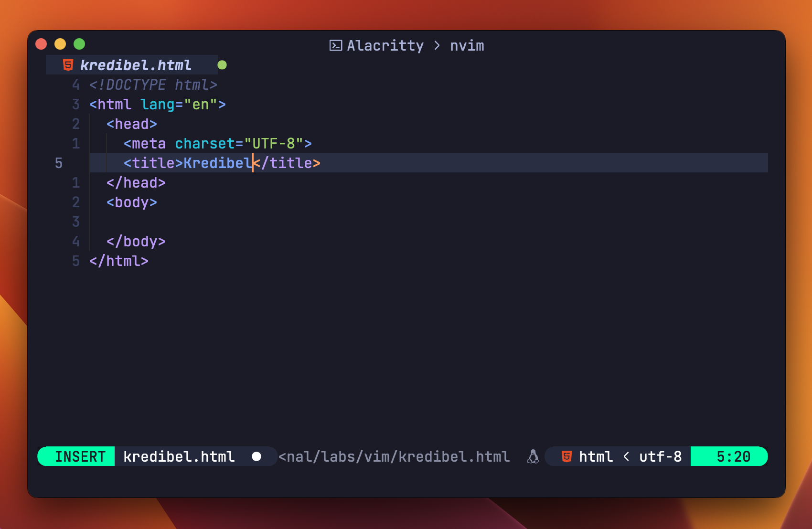
Task: Click the green modified dot on the buffer tab
Action: click(x=222, y=65)
